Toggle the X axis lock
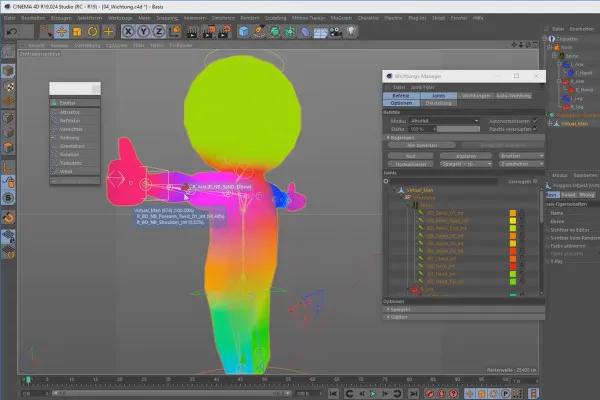 tap(128, 32)
